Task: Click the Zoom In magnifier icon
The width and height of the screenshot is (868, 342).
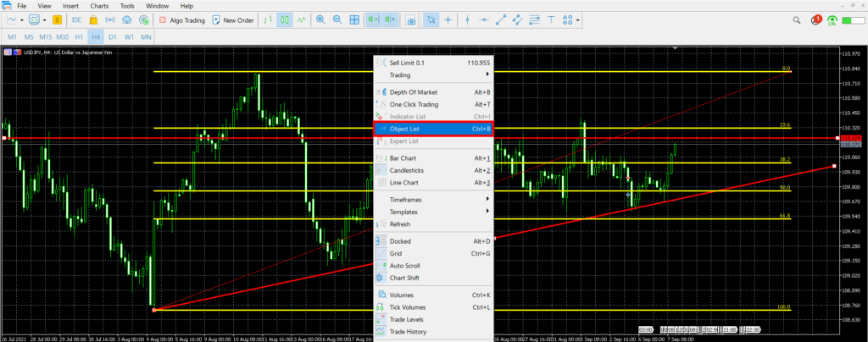Action: click(x=321, y=19)
